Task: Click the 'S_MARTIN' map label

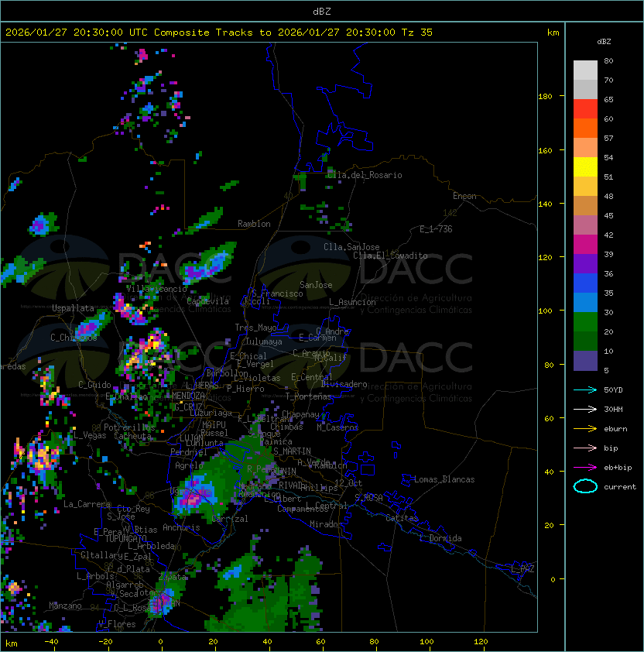Action: [292, 451]
